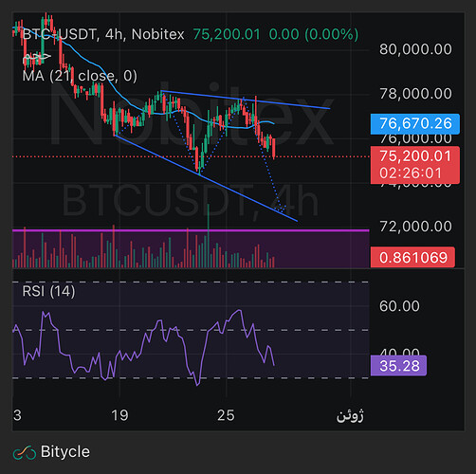Click the 0.00 (0.00%) change value
Viewport: 476px width, 474px height.
314,34
